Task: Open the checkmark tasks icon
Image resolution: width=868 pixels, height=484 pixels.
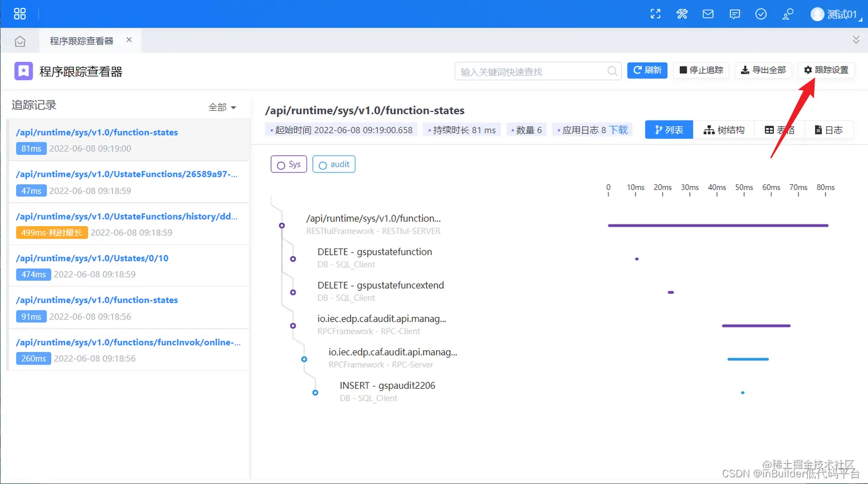Action: (x=761, y=14)
